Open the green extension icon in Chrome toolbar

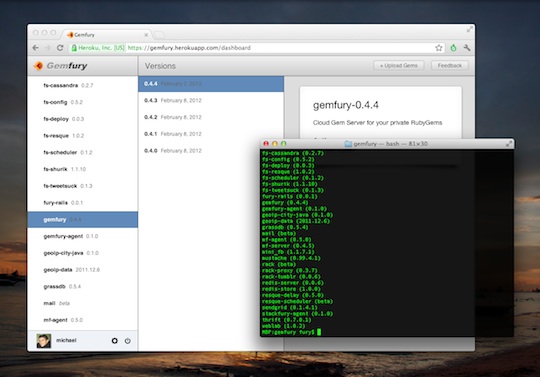point(453,48)
